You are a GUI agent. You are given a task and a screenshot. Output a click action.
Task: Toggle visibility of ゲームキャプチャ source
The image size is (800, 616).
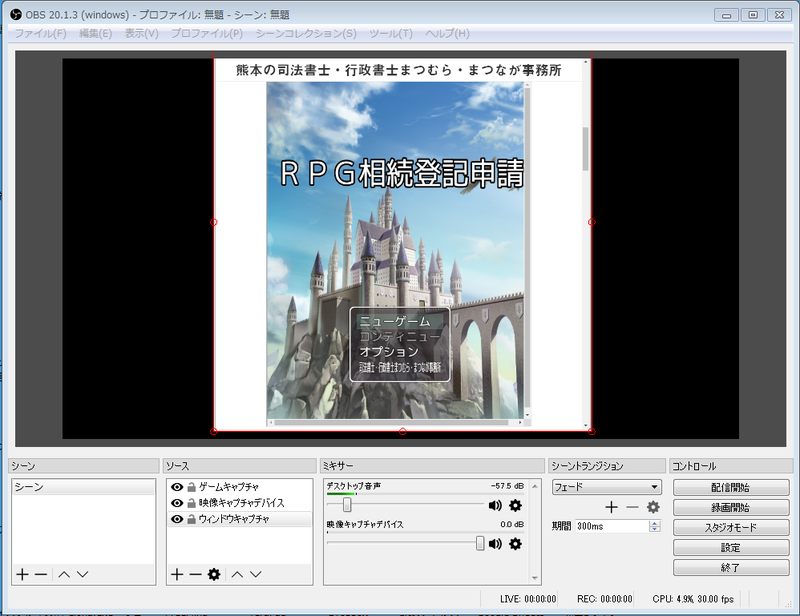pos(177,487)
